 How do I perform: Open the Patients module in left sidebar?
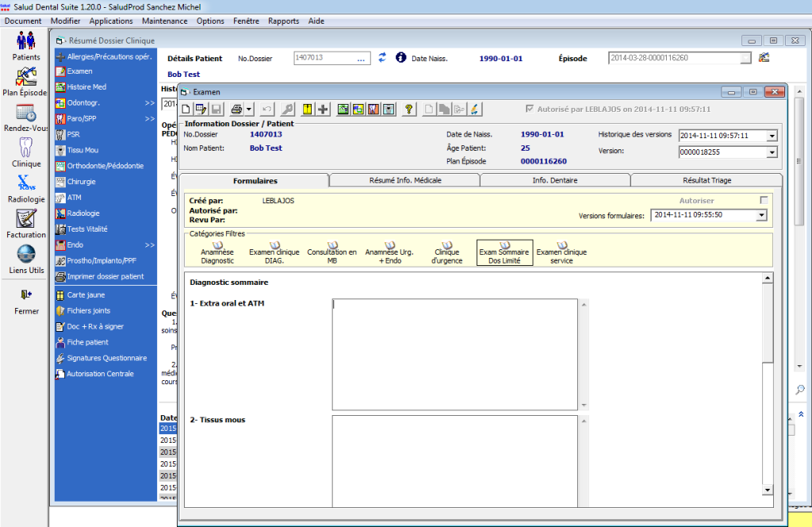coord(26,45)
